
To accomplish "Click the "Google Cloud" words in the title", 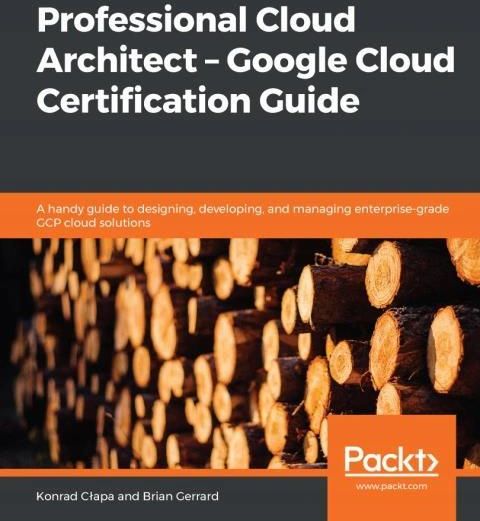I will pos(341,60).
